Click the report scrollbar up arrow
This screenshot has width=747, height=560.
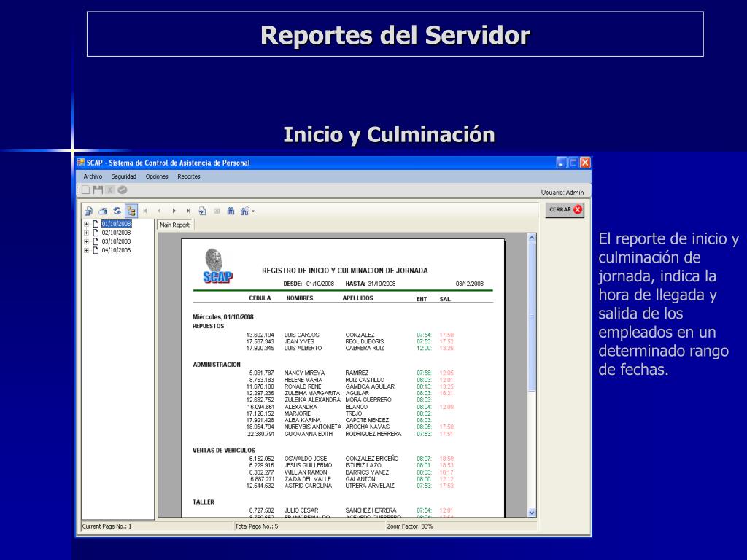click(x=532, y=238)
